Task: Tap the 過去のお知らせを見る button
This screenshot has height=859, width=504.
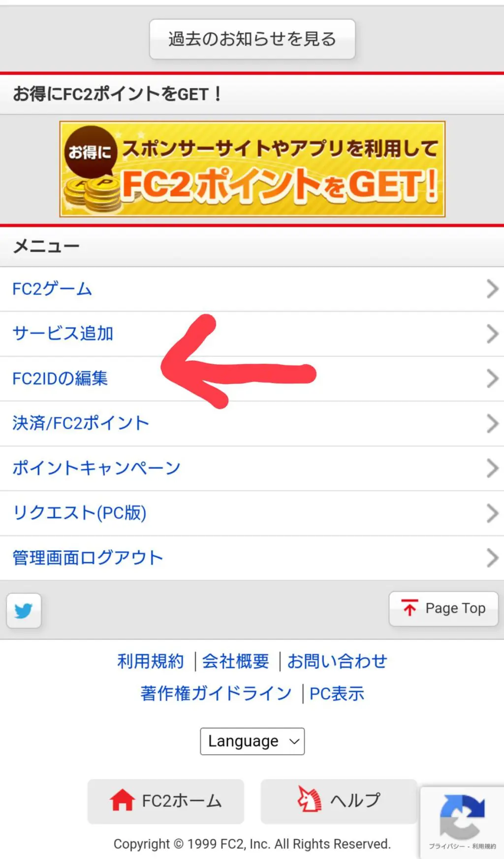Action: click(x=252, y=39)
